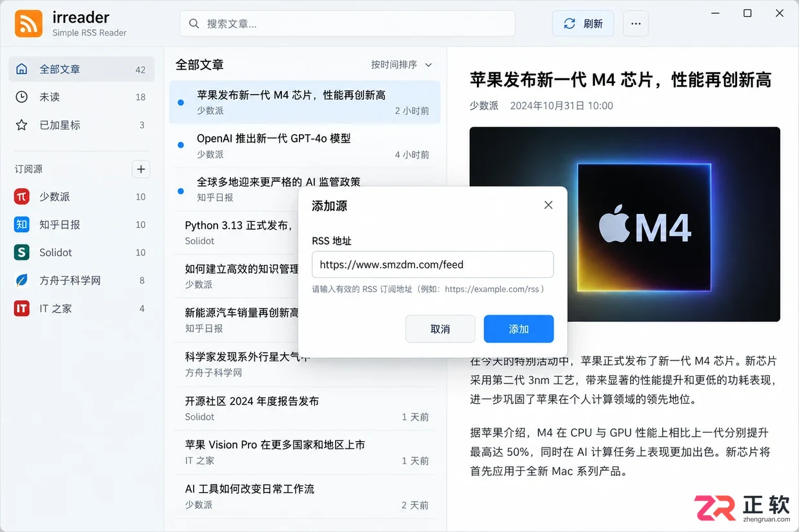Click unread dot on OpenAI article

(181, 146)
